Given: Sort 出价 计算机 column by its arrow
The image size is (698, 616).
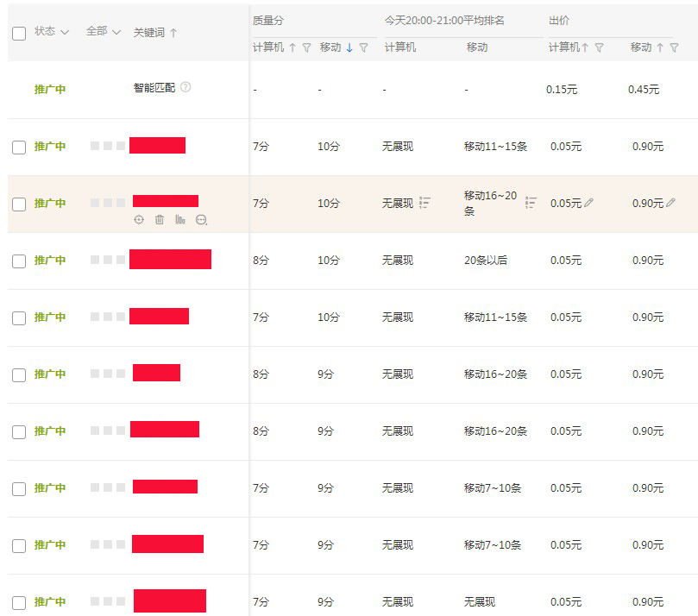Looking at the screenshot, I should click(585, 47).
